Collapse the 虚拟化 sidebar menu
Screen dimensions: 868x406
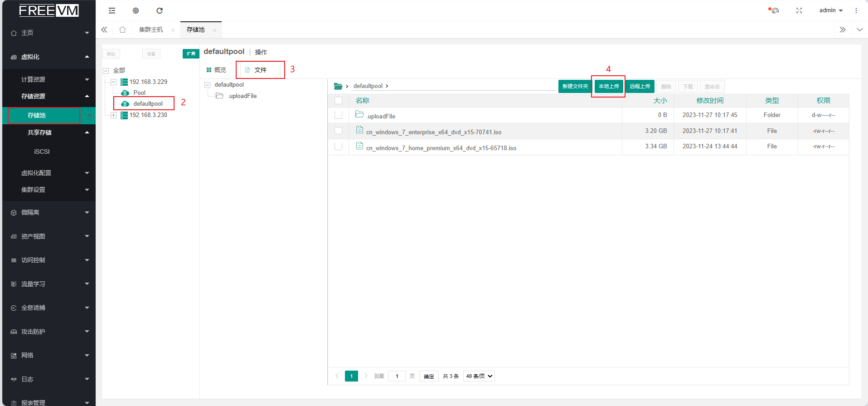pos(49,57)
